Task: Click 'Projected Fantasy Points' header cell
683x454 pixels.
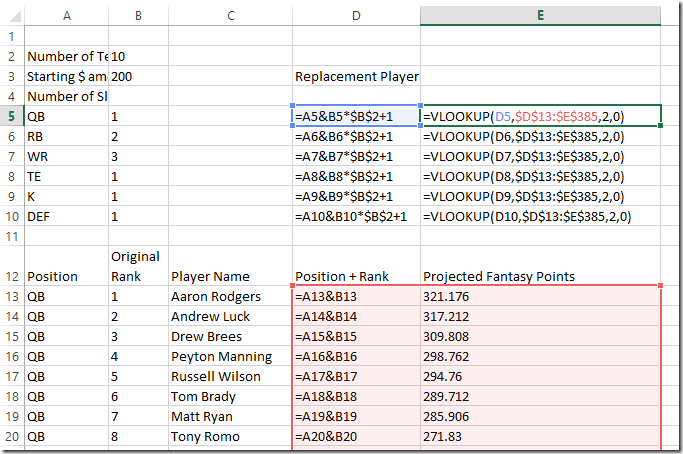Action: point(541,266)
